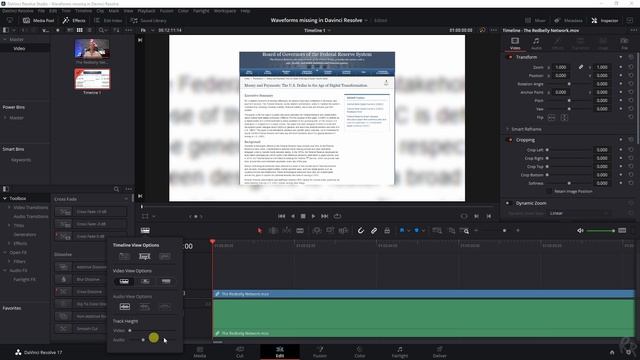Go to first frame

pyautogui.click(x=282, y=216)
